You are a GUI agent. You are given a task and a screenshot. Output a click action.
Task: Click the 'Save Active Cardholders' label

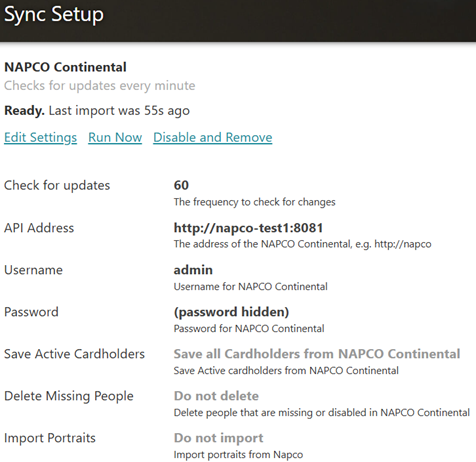74,354
